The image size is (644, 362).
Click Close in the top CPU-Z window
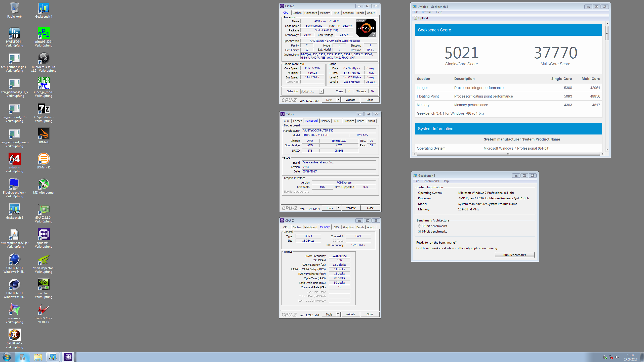370,100
